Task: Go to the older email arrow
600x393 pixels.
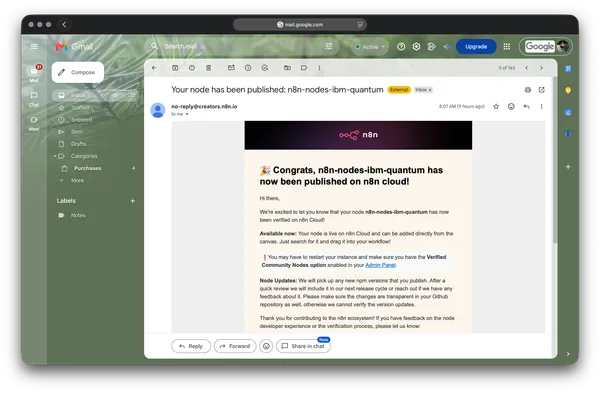Action: (x=541, y=68)
